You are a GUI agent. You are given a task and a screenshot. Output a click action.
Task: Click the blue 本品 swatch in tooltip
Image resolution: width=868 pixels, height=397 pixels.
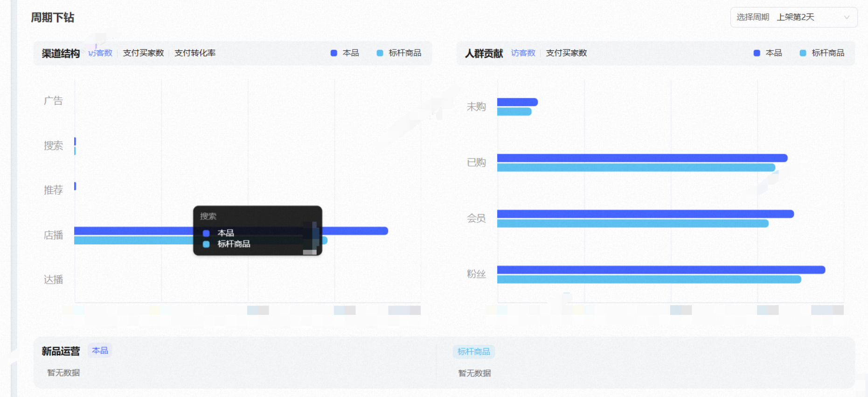pos(206,233)
